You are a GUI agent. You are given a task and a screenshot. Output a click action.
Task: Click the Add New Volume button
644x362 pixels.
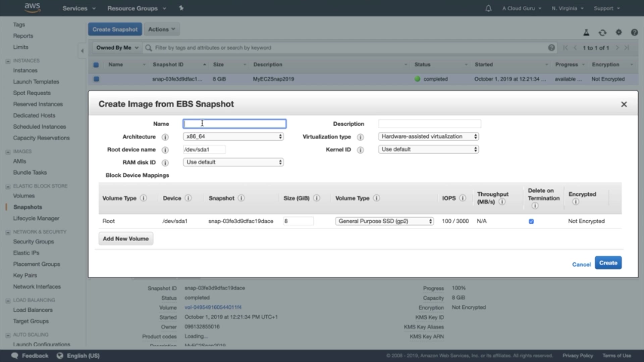click(x=126, y=239)
